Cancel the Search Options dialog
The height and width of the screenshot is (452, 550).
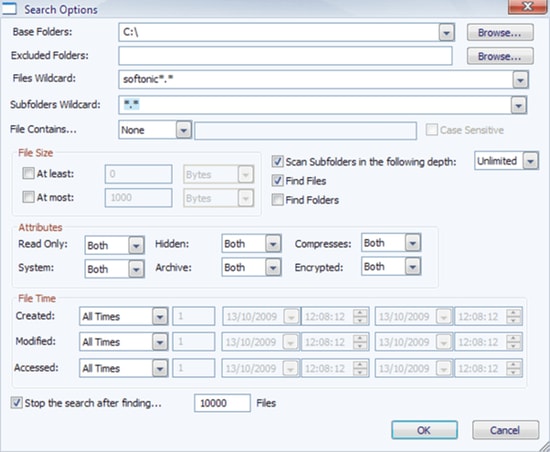505,430
